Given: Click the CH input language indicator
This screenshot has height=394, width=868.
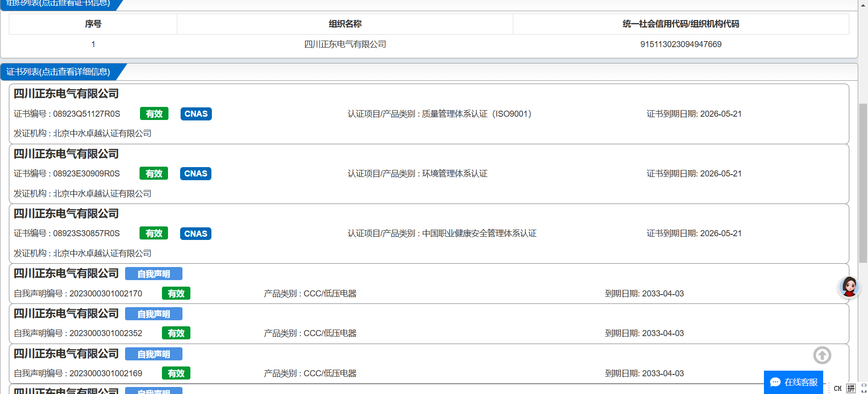Looking at the screenshot, I should click(838, 388).
